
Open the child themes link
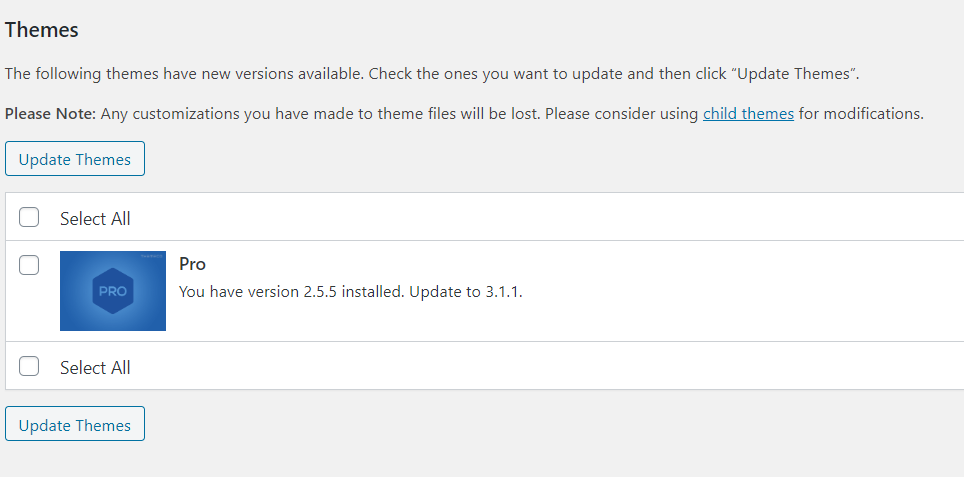[x=748, y=113]
